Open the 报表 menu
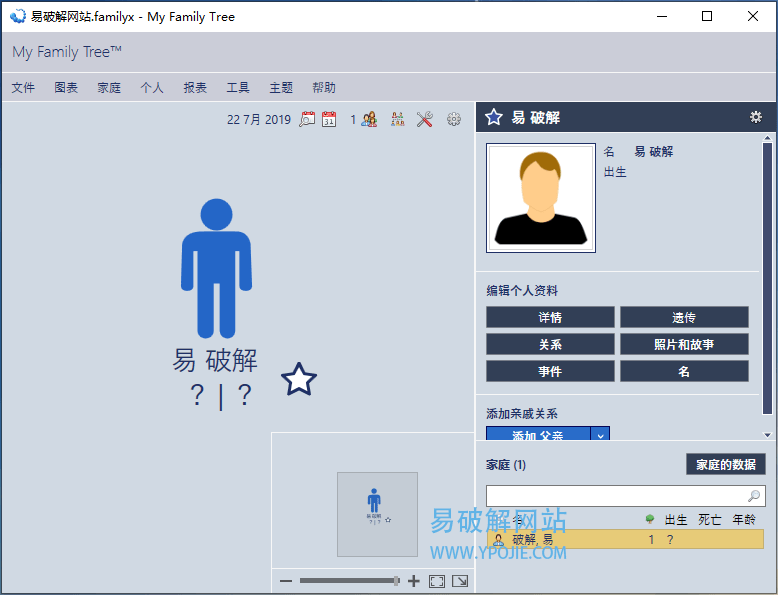The image size is (778, 595). pyautogui.click(x=195, y=88)
